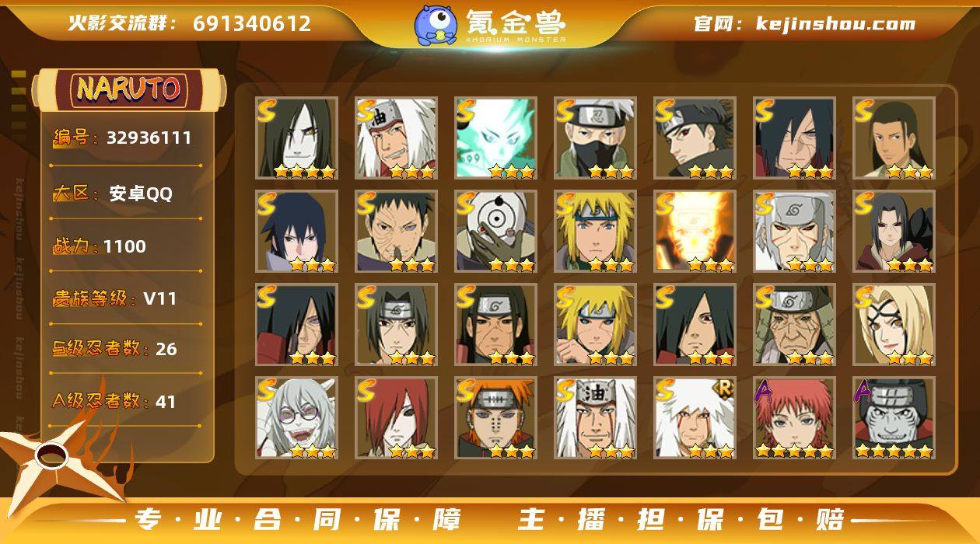Click the blonde Tsunade ninja portrait
Viewport: 980px width, 544px height.
[894, 325]
